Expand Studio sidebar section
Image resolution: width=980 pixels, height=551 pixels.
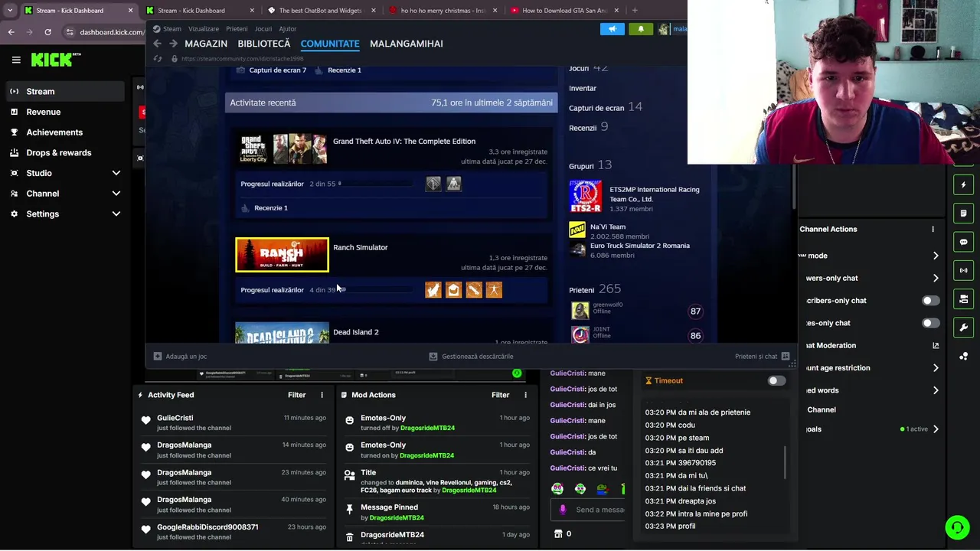point(116,173)
